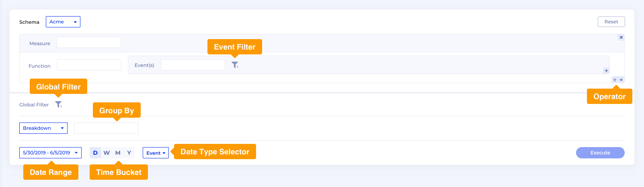This screenshot has height=187, width=644.
Task: Open the date range picker dropdown
Action: pyautogui.click(x=50, y=153)
